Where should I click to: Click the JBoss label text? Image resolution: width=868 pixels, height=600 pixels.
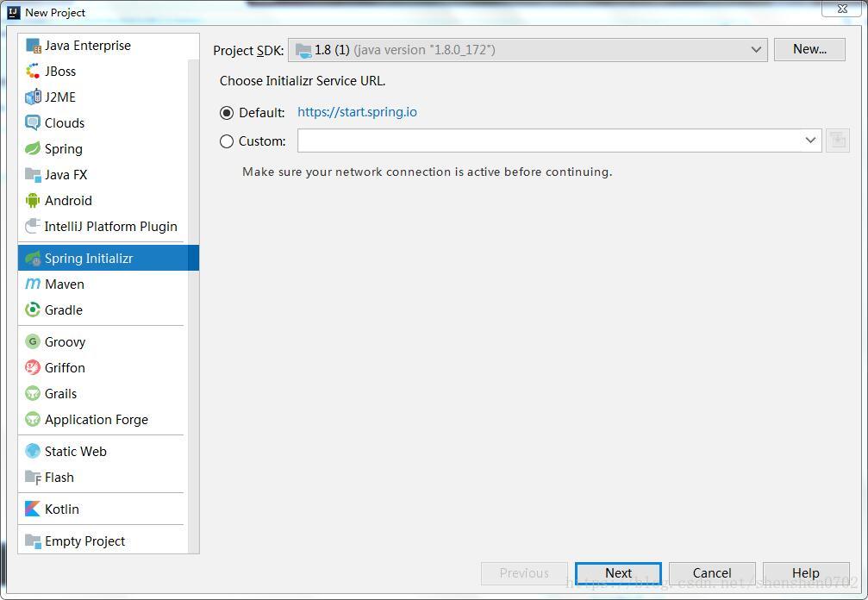coord(60,72)
